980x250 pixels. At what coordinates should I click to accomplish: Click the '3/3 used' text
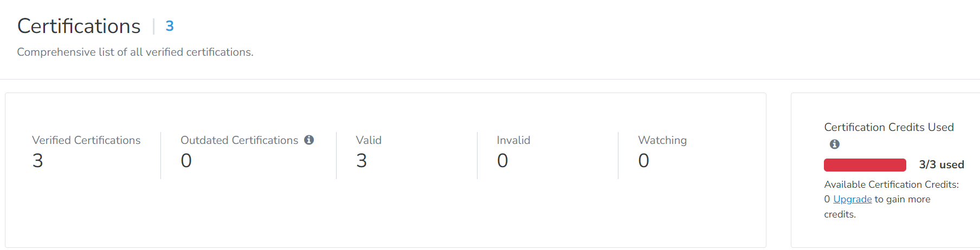click(x=942, y=165)
